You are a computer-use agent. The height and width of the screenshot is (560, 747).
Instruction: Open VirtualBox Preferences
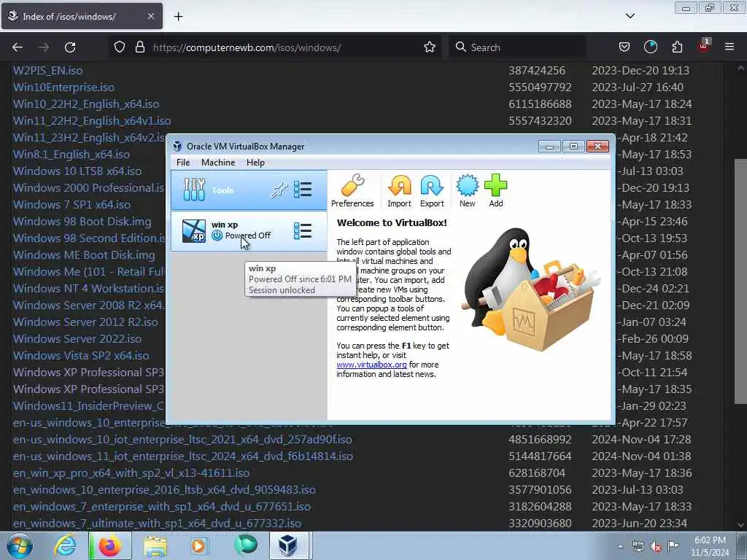(x=352, y=190)
